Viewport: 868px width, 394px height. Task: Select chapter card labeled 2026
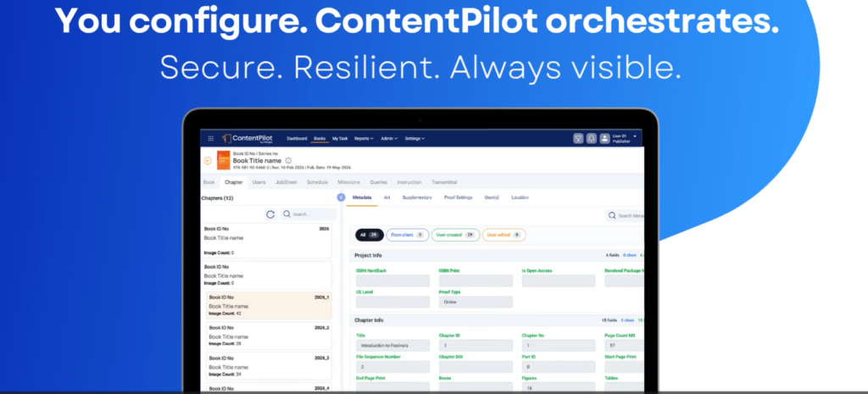click(x=267, y=241)
